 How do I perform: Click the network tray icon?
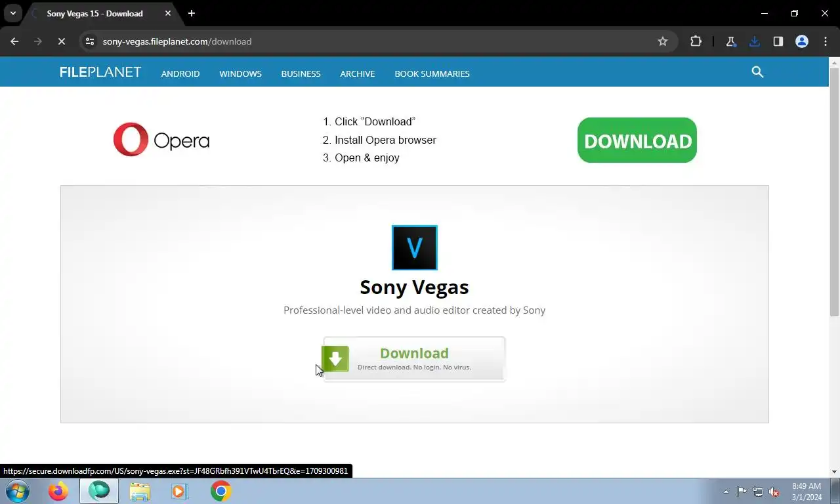pyautogui.click(x=758, y=492)
